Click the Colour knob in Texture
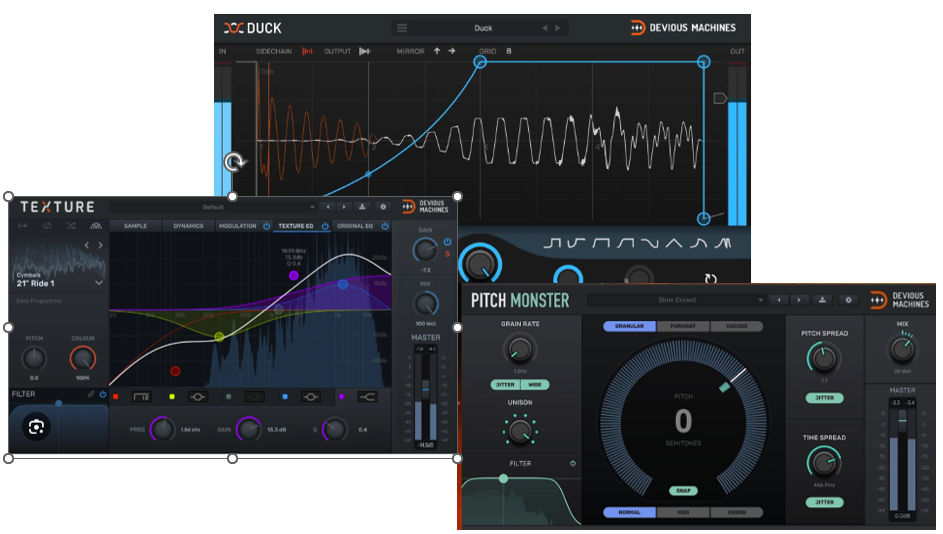Image resolution: width=943 pixels, height=534 pixels. pos(82,358)
